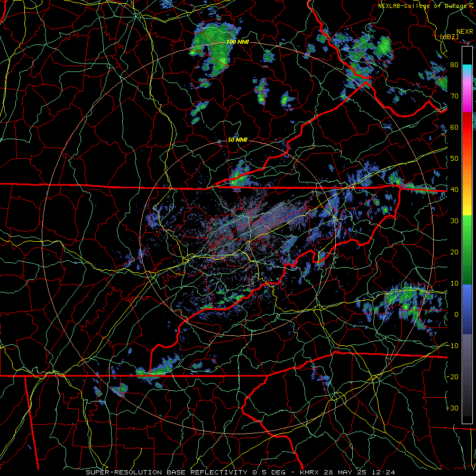The height and width of the screenshot is (476, 476).
Task: Click the [dBZ] unit label
Action: [x=450, y=36]
